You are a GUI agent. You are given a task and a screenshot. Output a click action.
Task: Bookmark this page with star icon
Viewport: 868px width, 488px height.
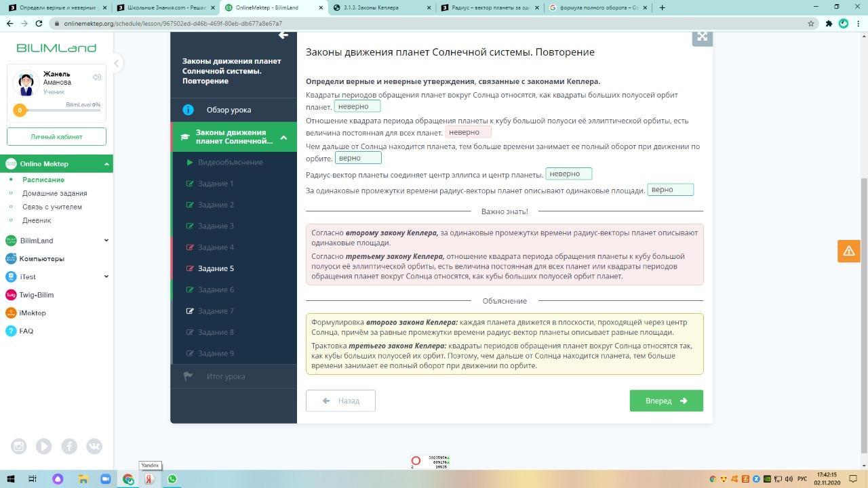(810, 23)
